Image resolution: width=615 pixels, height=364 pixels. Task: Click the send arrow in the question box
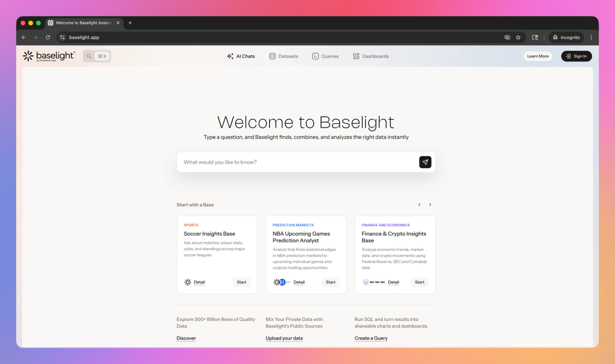click(425, 162)
